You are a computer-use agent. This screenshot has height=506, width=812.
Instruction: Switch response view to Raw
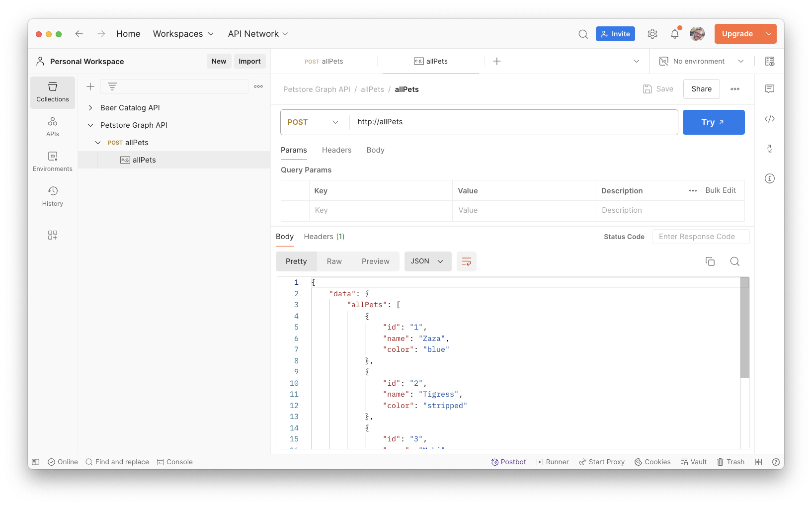[334, 261]
